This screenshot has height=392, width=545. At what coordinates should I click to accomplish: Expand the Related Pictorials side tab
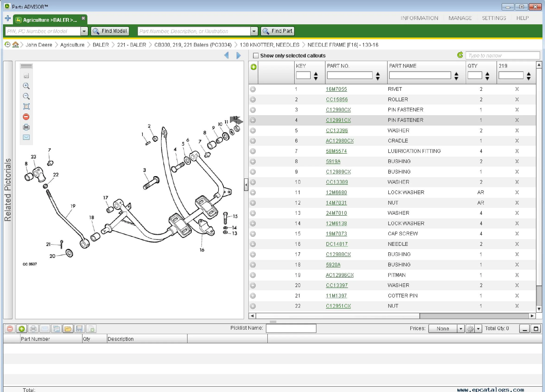coord(8,190)
